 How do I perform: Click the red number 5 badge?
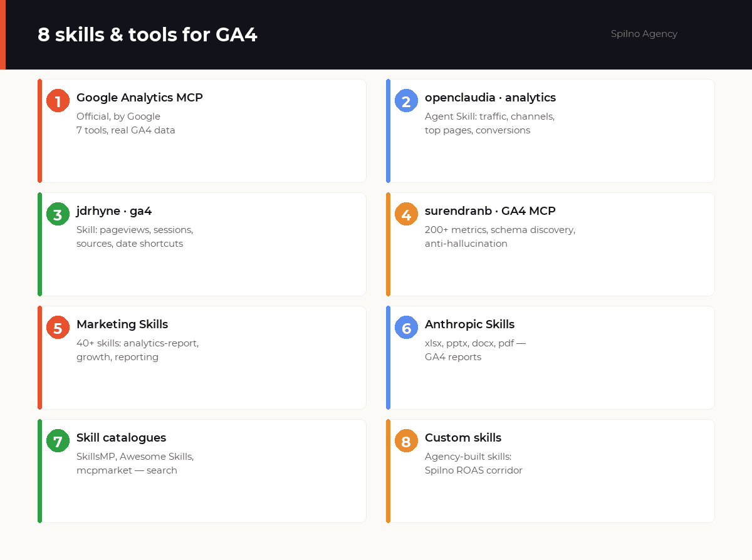pos(58,328)
